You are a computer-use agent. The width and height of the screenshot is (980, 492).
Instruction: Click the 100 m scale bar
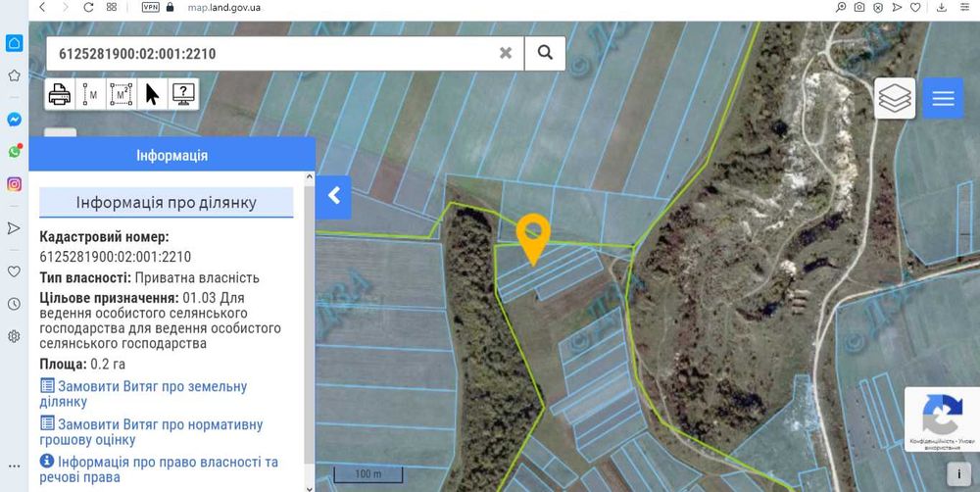point(368,474)
